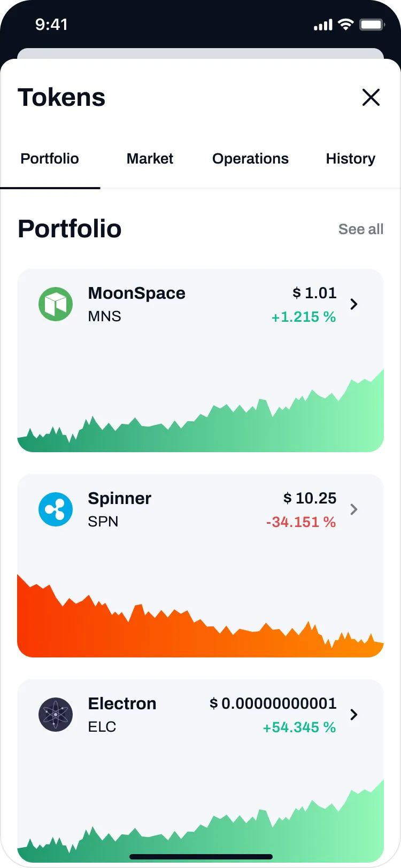Viewport: 401px width, 868px height.
Task: Click the Electron atom token icon
Action: coord(56,715)
